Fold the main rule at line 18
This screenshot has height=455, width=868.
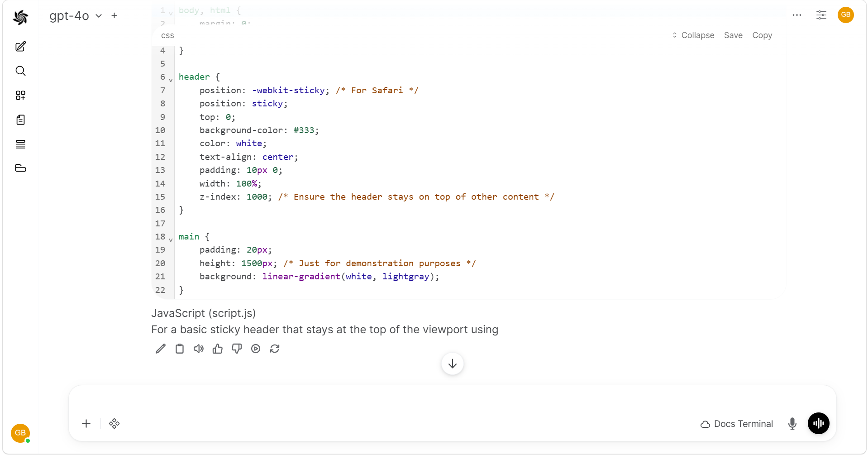coord(171,239)
